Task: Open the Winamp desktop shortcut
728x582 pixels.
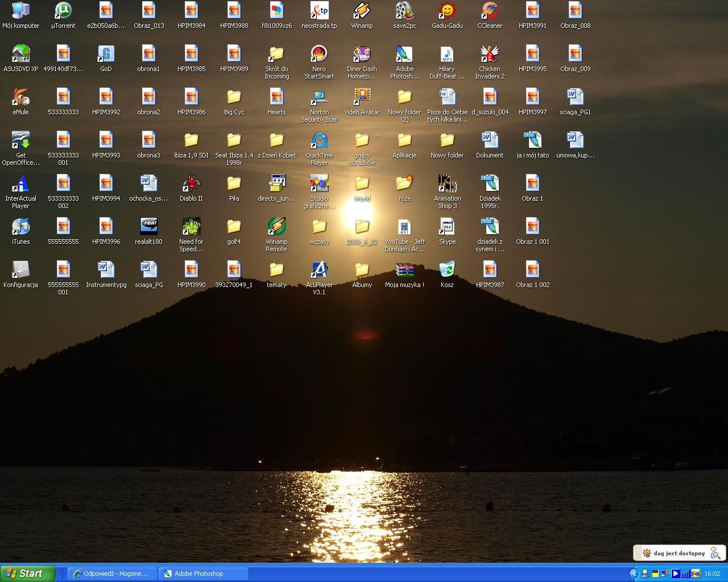Action: click(x=362, y=15)
